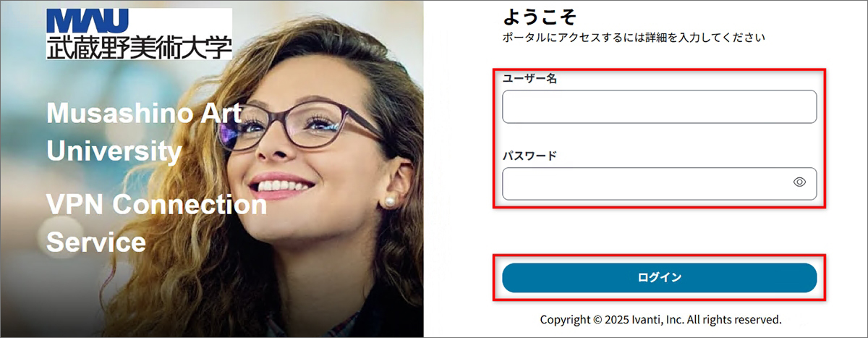
Task: Click the 武蔵野美術大学 logo text
Action: click(140, 46)
